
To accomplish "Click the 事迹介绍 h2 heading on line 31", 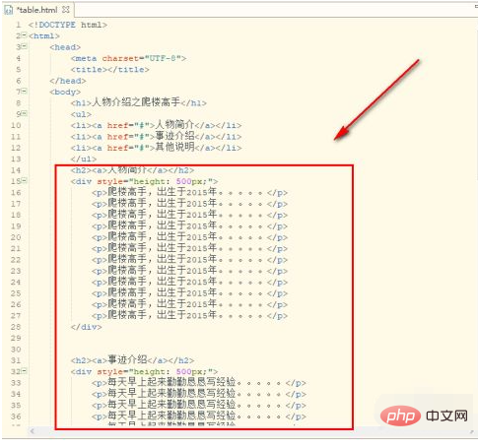I will tap(132, 360).
